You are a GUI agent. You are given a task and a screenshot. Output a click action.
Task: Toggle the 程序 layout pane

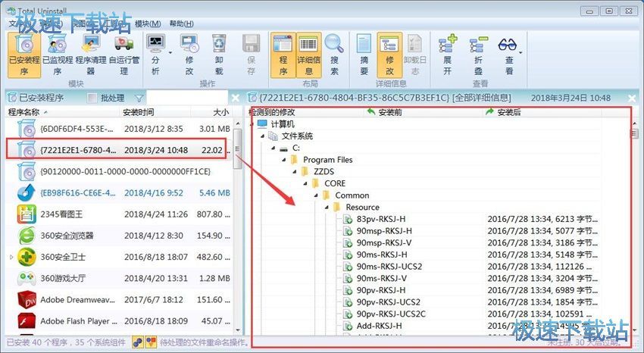coord(283,55)
